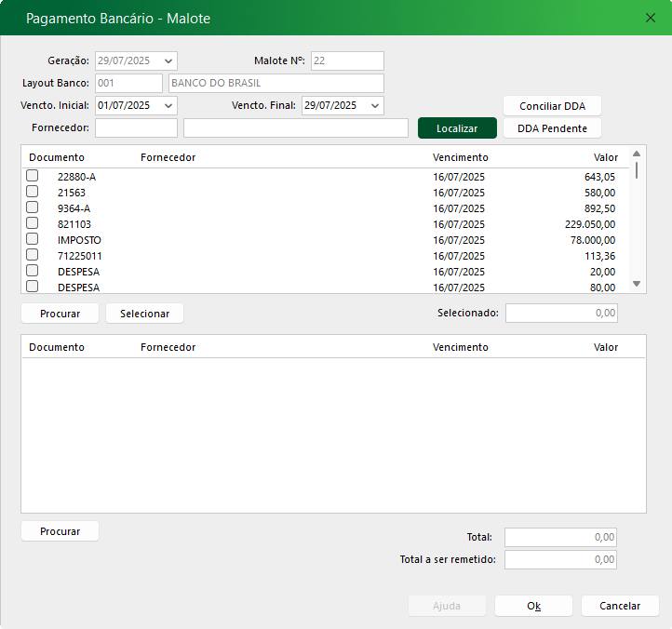Expand the Vencto. Inicial date picker
672x629 pixels.
click(x=168, y=106)
